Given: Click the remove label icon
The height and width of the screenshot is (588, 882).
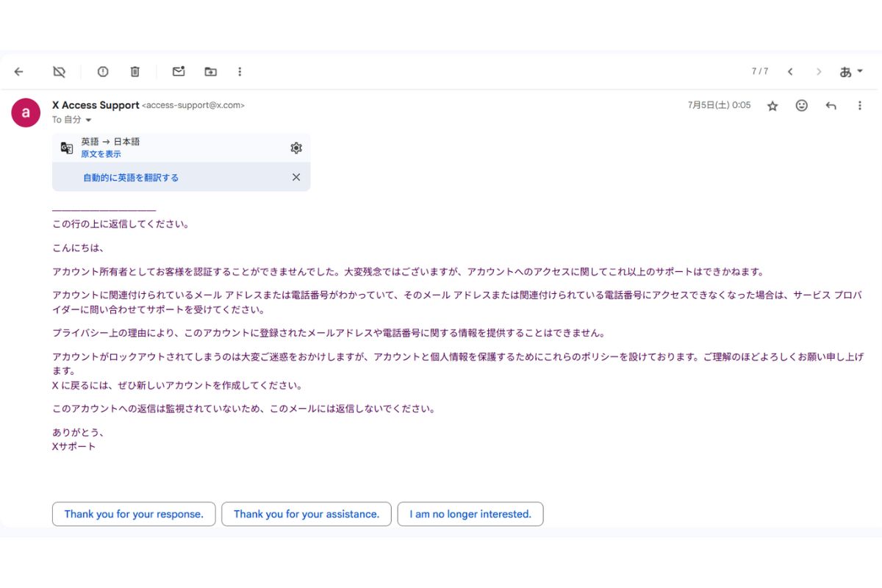Looking at the screenshot, I should [x=60, y=71].
